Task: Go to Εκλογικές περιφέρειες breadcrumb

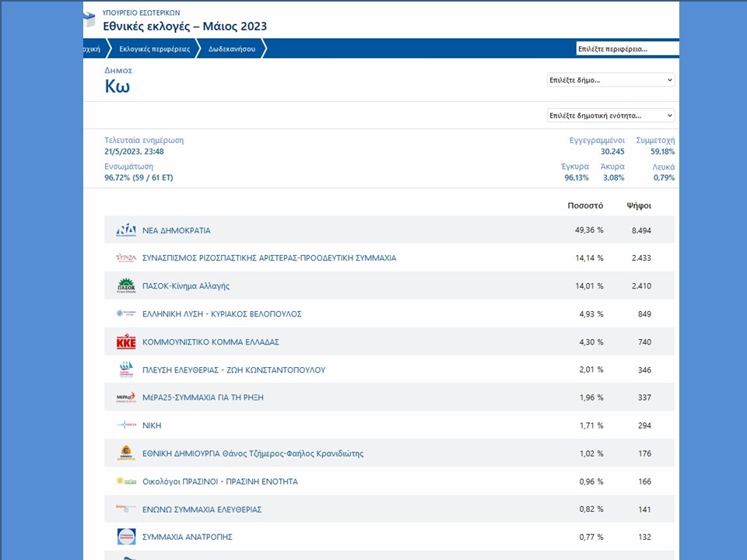Action: [154, 49]
